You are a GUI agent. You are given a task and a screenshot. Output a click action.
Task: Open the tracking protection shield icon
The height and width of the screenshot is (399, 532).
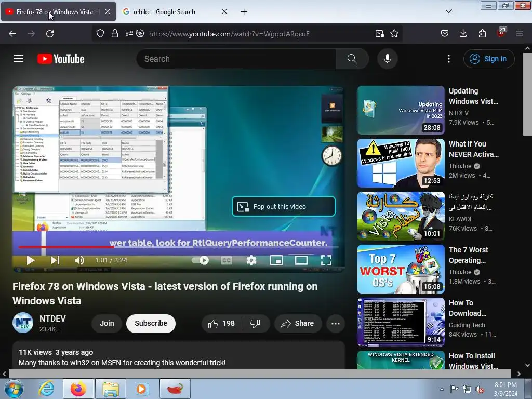pos(100,34)
